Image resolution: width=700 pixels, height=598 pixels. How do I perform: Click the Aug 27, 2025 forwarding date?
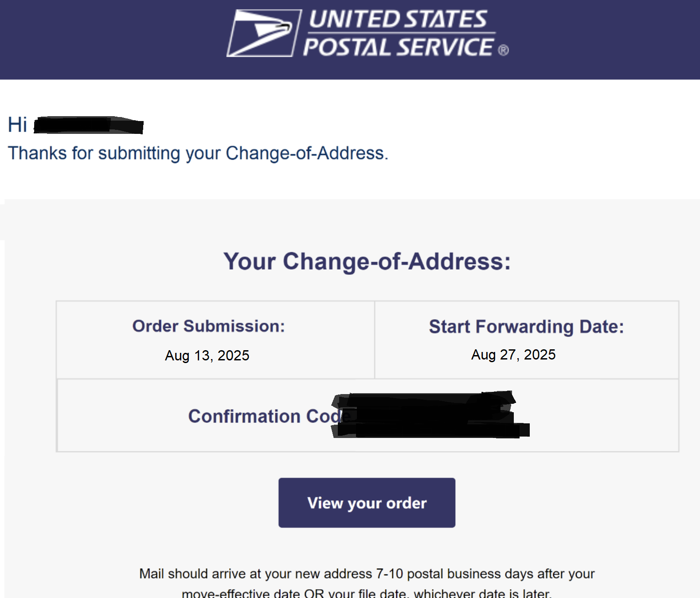[513, 355]
